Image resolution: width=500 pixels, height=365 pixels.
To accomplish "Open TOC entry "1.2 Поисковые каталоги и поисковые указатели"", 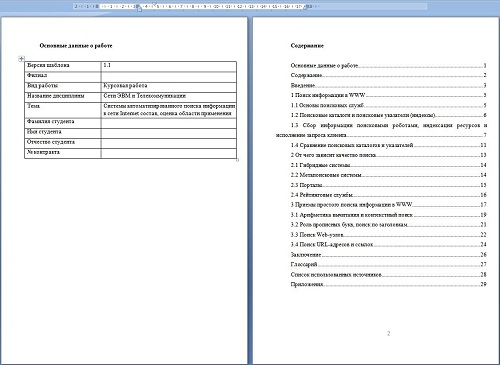I will (388, 115).
